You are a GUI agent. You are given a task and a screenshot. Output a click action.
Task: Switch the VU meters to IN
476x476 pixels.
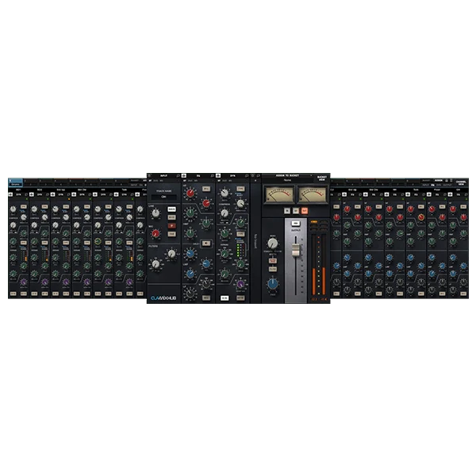287,211
